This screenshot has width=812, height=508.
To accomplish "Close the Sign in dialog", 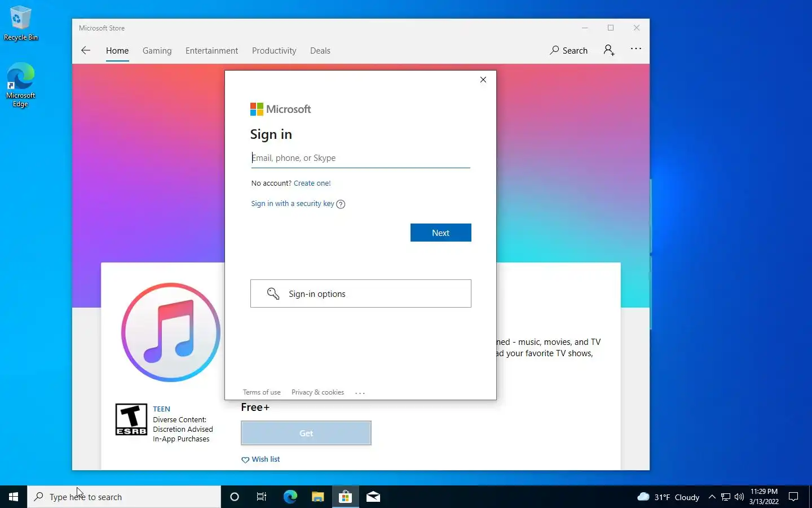I will 483,80.
